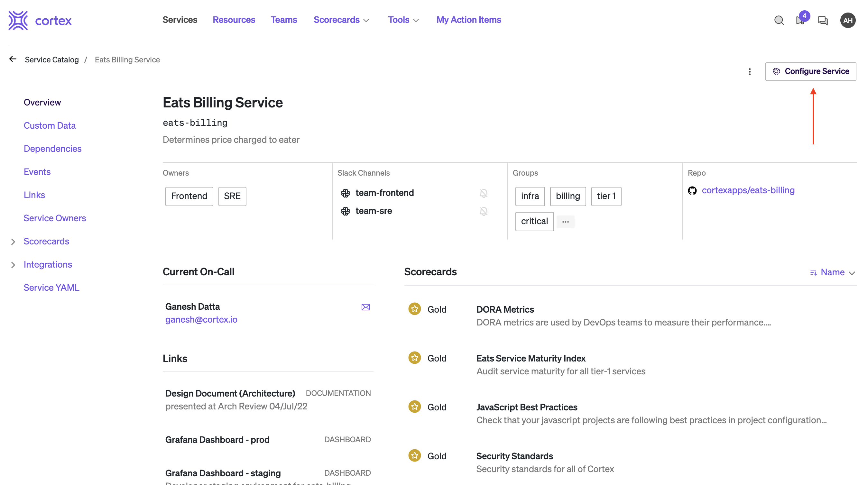Select Custom Data in the sidebar
Image resolution: width=868 pixels, height=485 pixels.
click(x=50, y=126)
